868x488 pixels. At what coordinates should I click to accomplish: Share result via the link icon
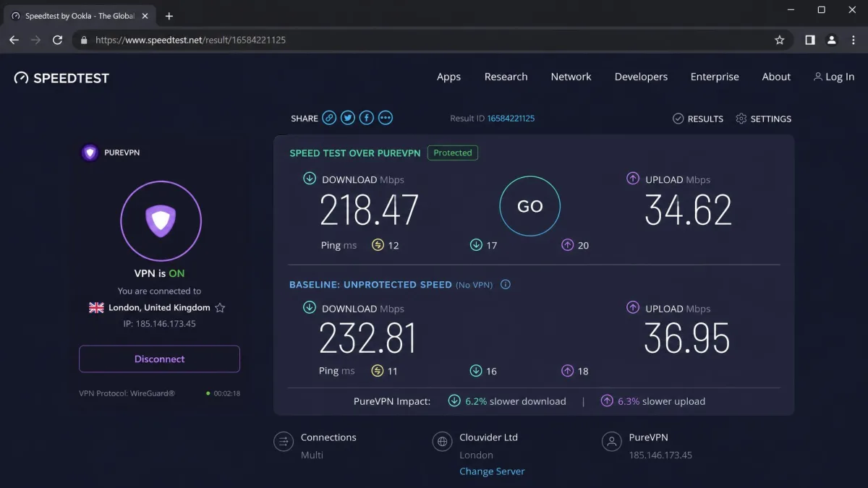coord(329,118)
